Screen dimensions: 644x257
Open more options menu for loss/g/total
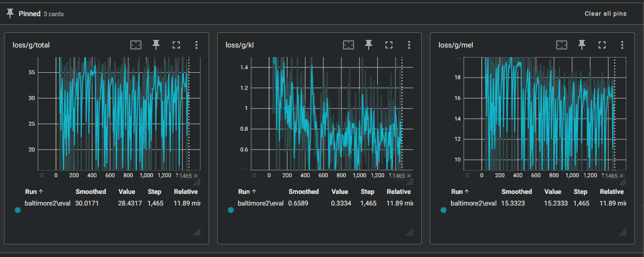(x=196, y=45)
